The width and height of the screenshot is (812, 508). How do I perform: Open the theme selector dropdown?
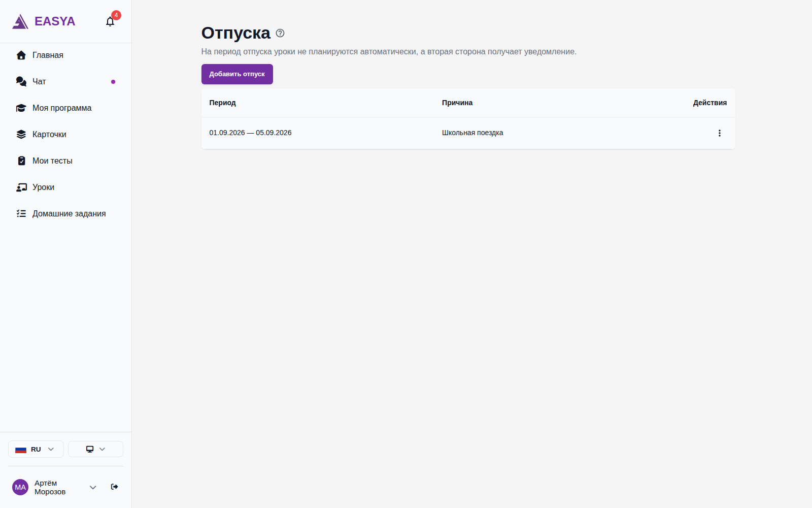[x=95, y=449]
